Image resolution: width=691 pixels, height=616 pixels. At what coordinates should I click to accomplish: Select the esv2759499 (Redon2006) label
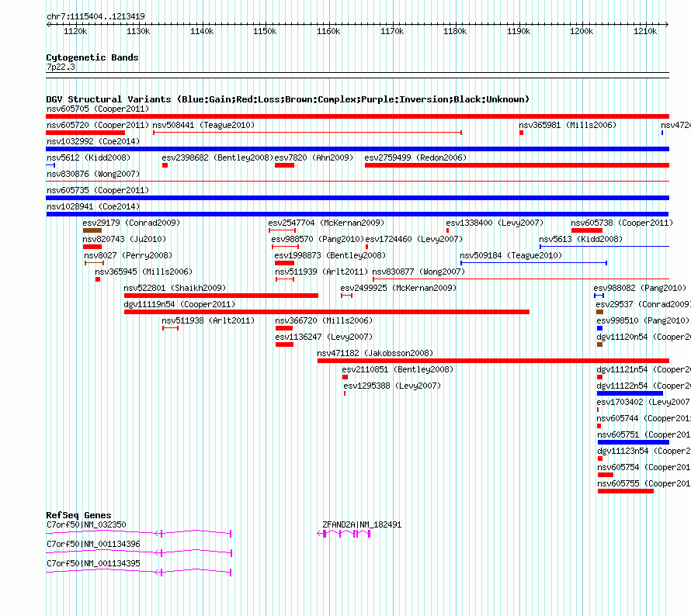[415, 157]
